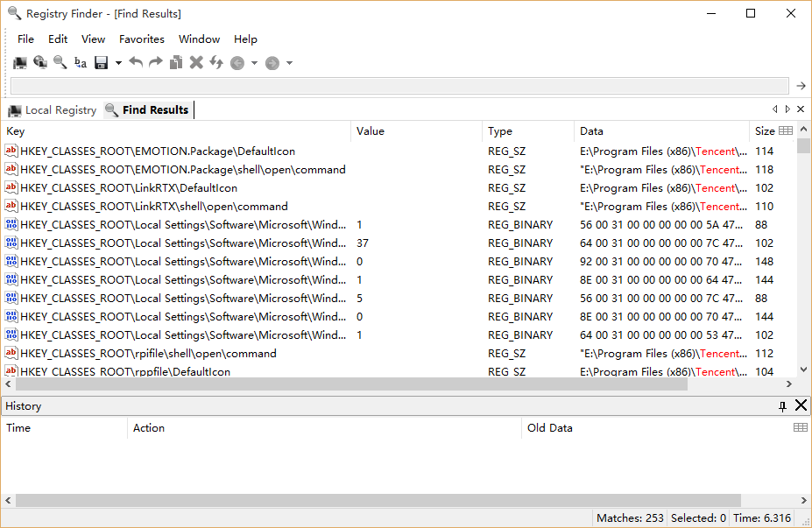Open the Favorites menu

(x=142, y=39)
